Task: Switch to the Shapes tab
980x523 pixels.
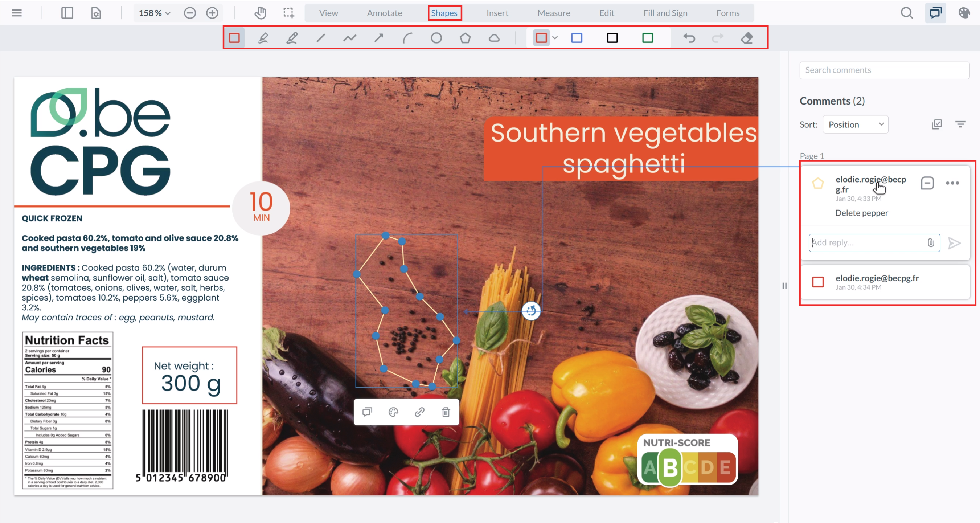Action: pyautogui.click(x=444, y=13)
